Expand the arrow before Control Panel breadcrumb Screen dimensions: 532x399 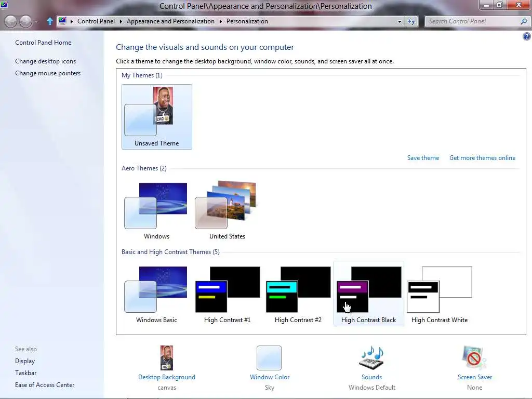(x=72, y=21)
